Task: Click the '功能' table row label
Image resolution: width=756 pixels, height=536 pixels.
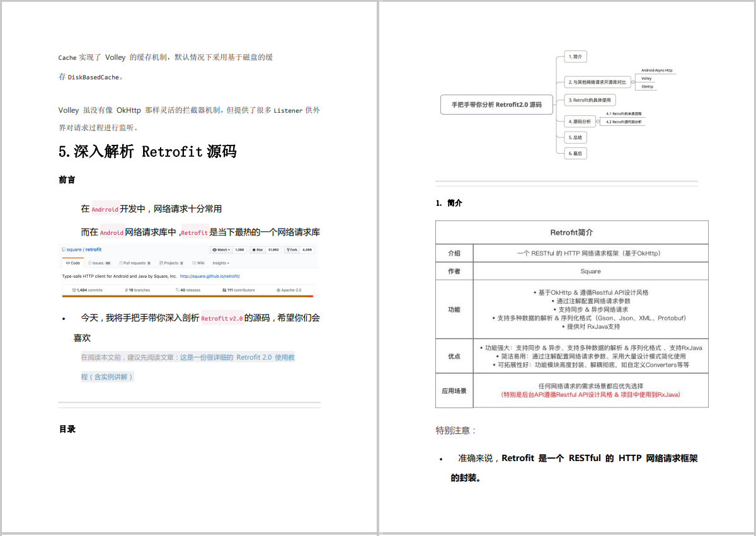Action: click(454, 309)
